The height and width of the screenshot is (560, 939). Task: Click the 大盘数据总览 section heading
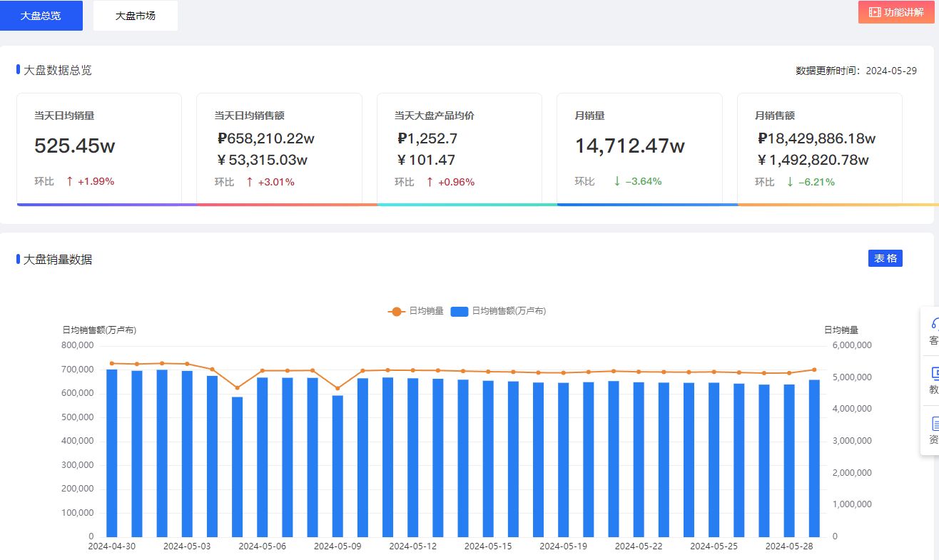click(x=58, y=70)
